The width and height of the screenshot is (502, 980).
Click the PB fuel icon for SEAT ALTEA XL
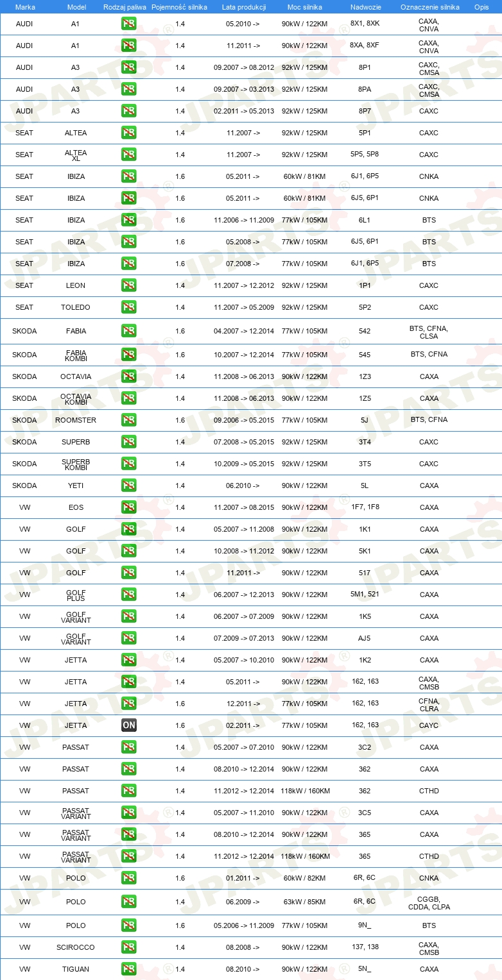coord(128,155)
